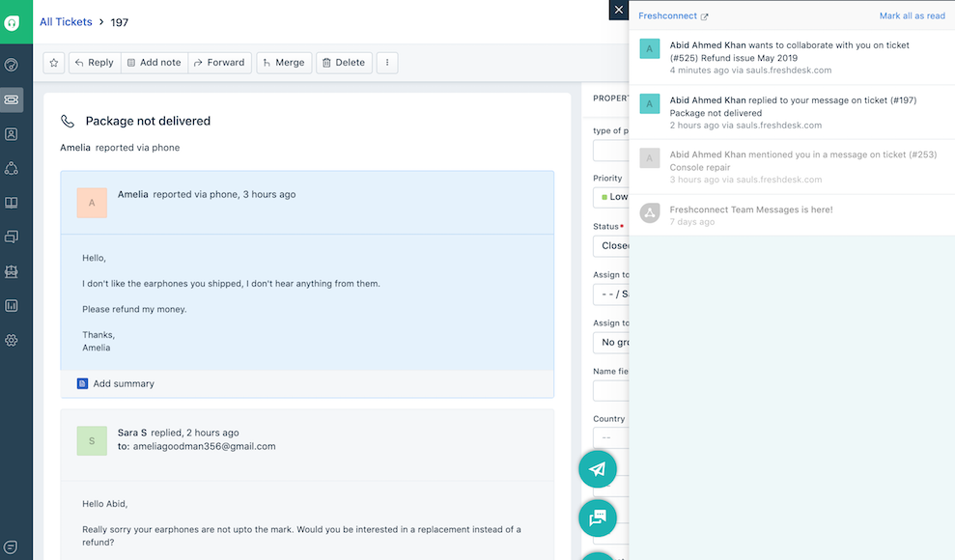Click Amelia's avatar in reported message
The image size is (955, 560).
(x=92, y=203)
